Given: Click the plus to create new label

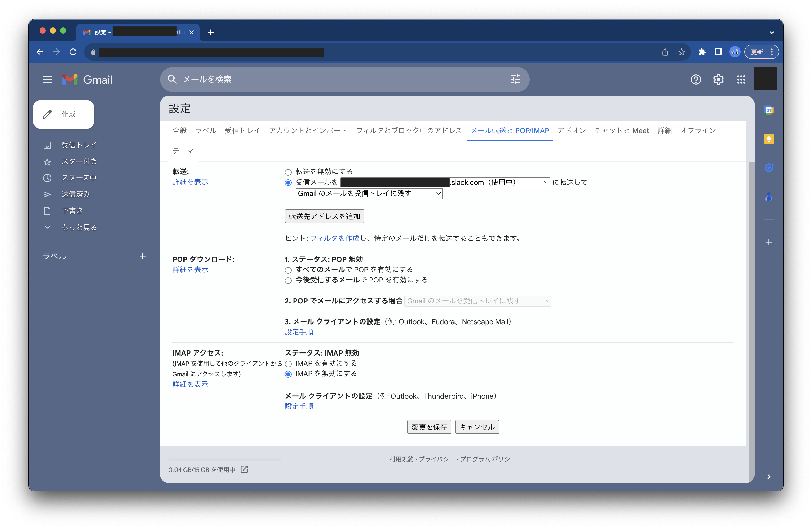Looking at the screenshot, I should pos(143,256).
